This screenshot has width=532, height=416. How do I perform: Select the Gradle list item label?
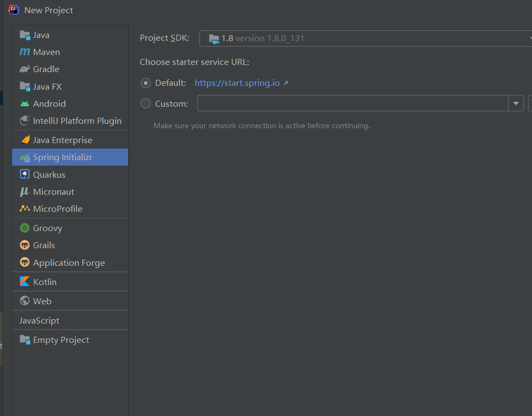(x=46, y=69)
